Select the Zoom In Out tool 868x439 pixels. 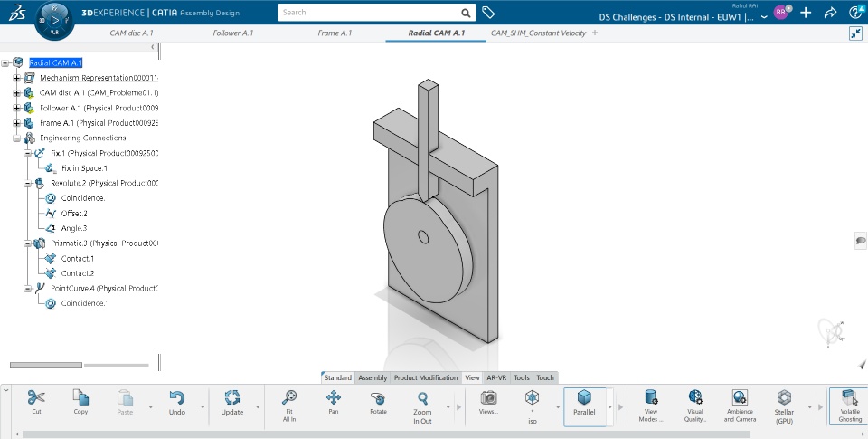pyautogui.click(x=422, y=407)
